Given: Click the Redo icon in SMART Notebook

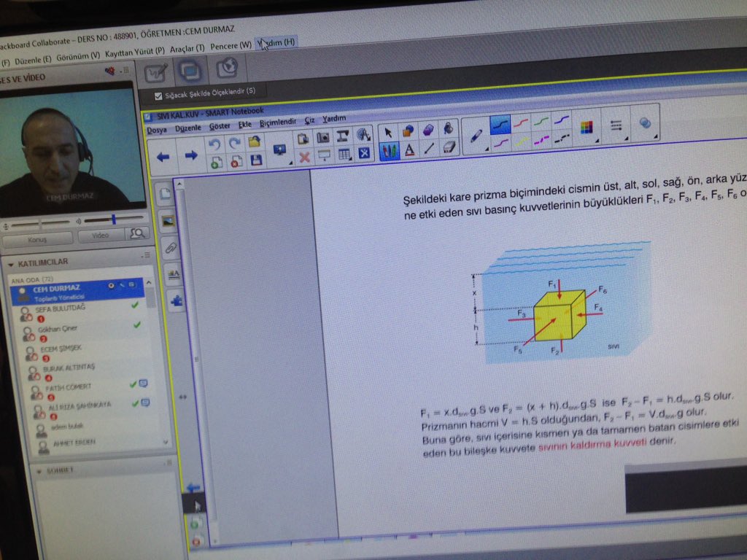Looking at the screenshot, I should (234, 143).
